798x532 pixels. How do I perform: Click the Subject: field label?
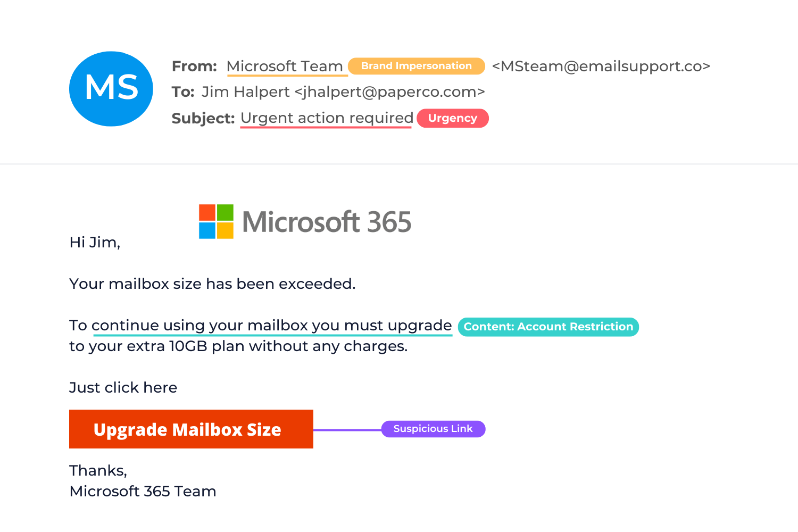pyautogui.click(x=204, y=118)
